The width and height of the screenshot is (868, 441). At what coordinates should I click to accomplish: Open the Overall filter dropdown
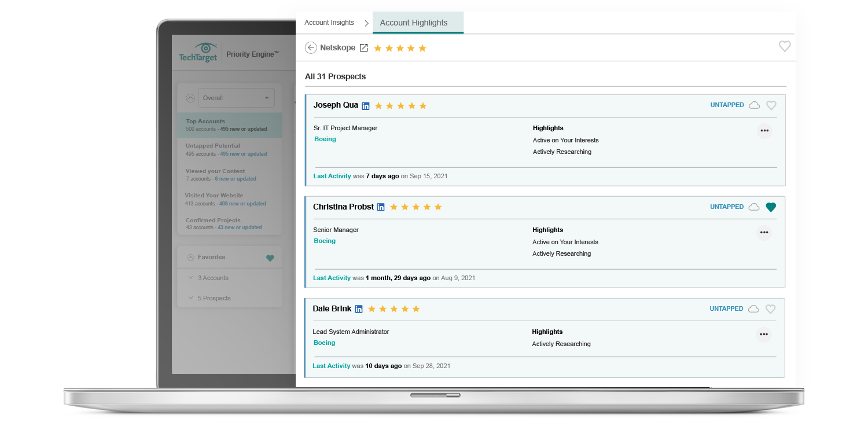click(236, 98)
